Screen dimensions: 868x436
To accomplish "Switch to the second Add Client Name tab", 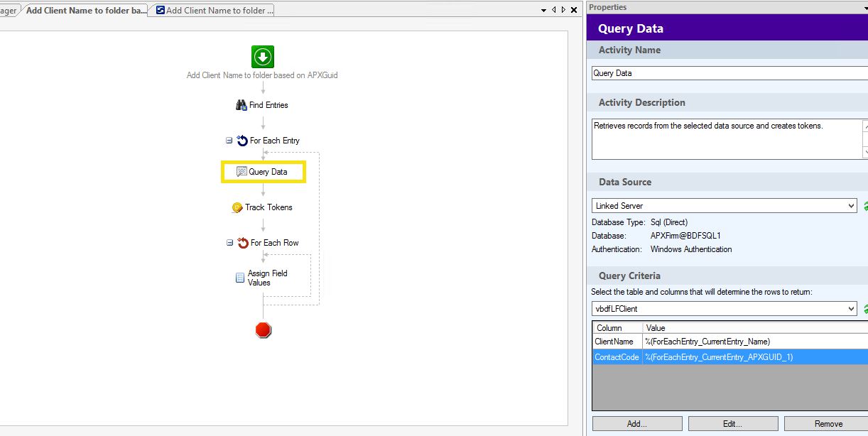I will (212, 10).
